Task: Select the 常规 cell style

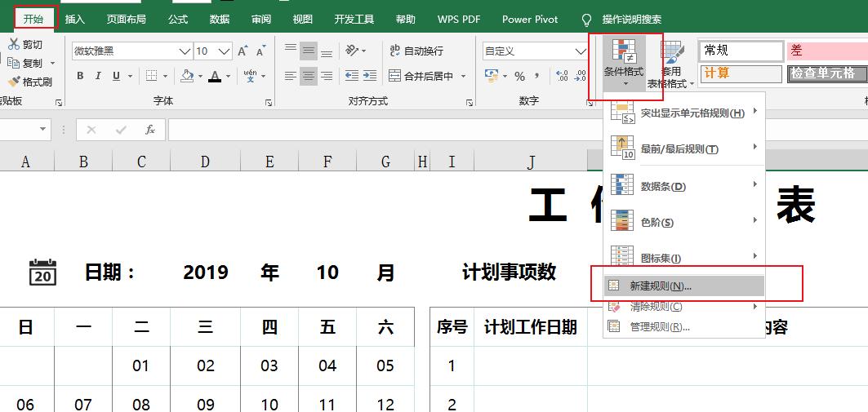Action: tap(741, 51)
